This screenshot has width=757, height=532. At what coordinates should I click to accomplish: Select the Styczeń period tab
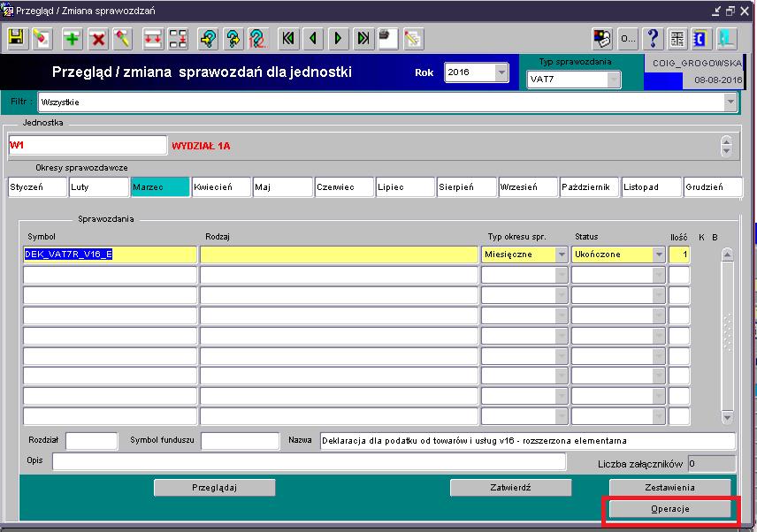(38, 187)
